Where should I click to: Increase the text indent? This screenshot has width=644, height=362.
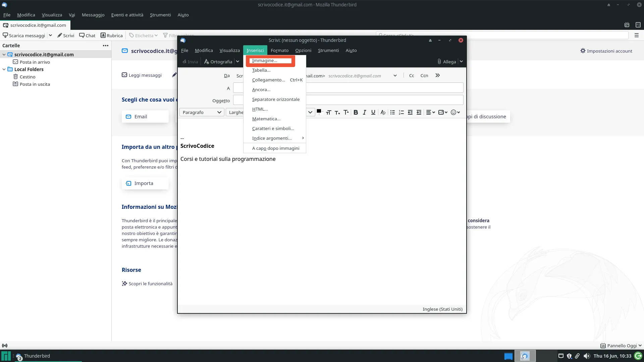419,112
